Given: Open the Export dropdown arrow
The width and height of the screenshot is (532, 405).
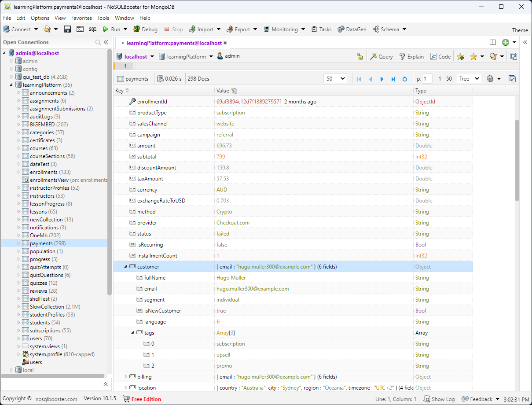Looking at the screenshot, I should [x=255, y=29].
